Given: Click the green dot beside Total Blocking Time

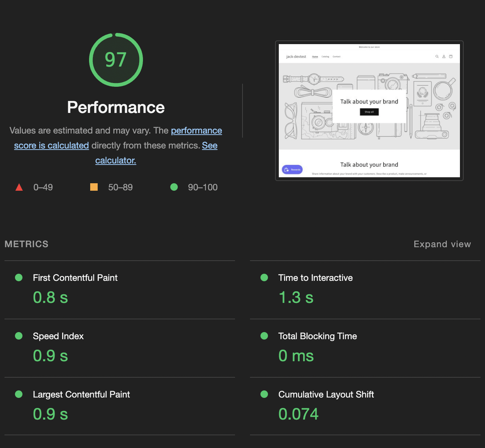Looking at the screenshot, I should (264, 336).
